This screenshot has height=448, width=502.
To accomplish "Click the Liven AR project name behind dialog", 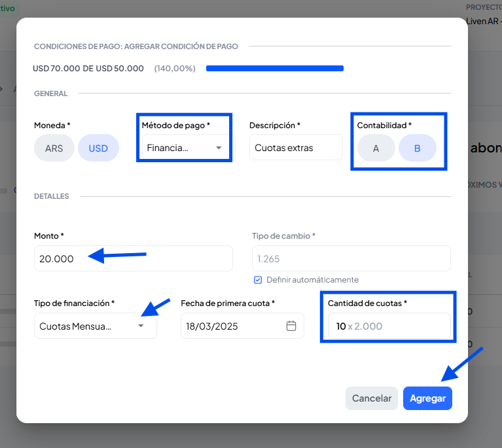I will 484,20.
